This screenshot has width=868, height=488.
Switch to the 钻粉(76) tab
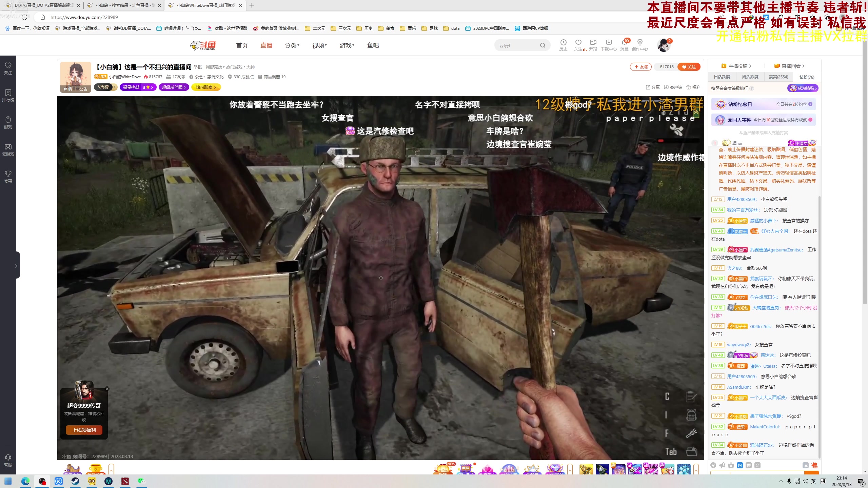pos(807,77)
